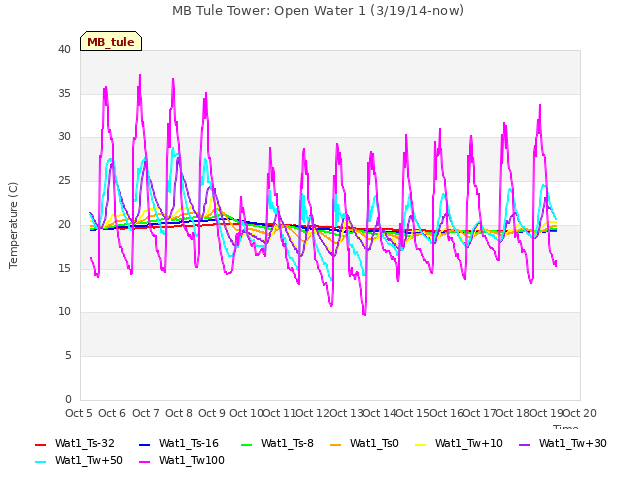Click the 25 y-axis tick label
The height and width of the screenshot is (480, 640).
(x=64, y=180)
